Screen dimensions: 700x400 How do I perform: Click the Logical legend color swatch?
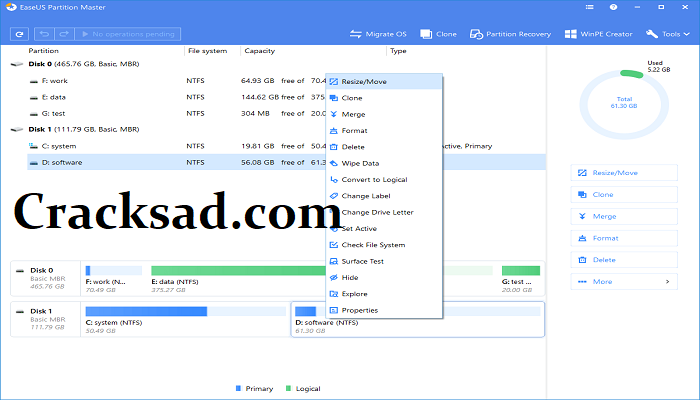click(288, 388)
